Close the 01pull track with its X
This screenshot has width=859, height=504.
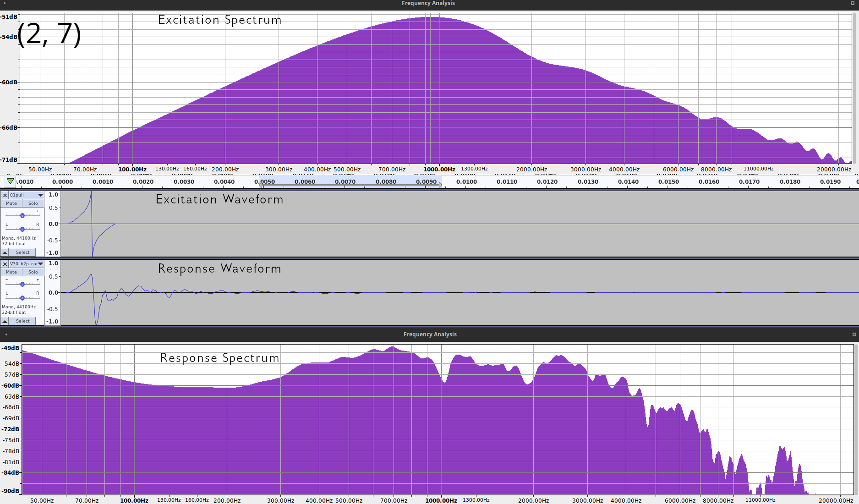point(5,195)
